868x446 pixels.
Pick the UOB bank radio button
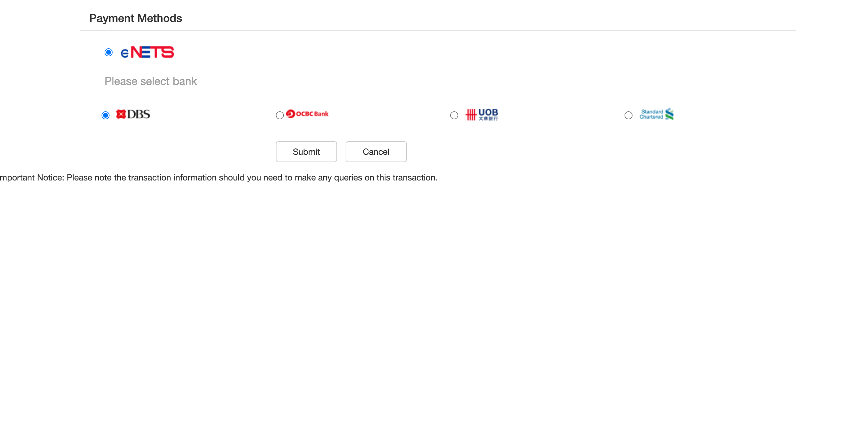click(454, 115)
